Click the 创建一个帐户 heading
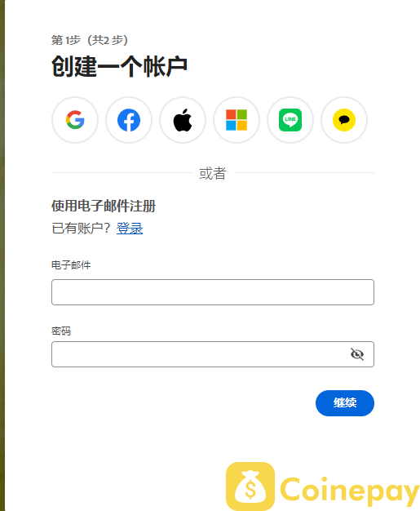Screen dimensions: 420x511 click(x=120, y=66)
